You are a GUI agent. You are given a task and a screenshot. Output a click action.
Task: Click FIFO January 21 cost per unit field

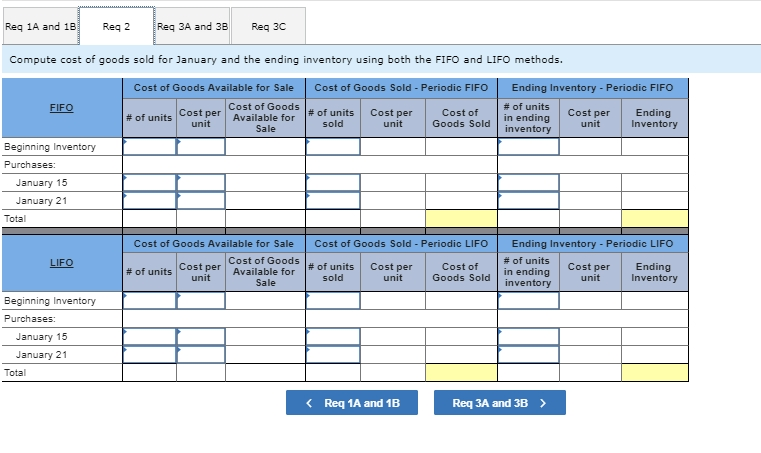[x=201, y=201]
